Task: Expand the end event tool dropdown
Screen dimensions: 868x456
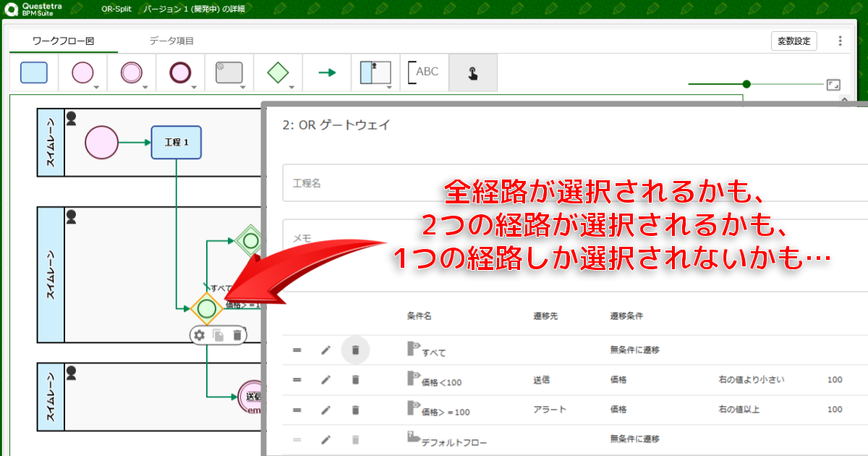Action: [x=195, y=87]
